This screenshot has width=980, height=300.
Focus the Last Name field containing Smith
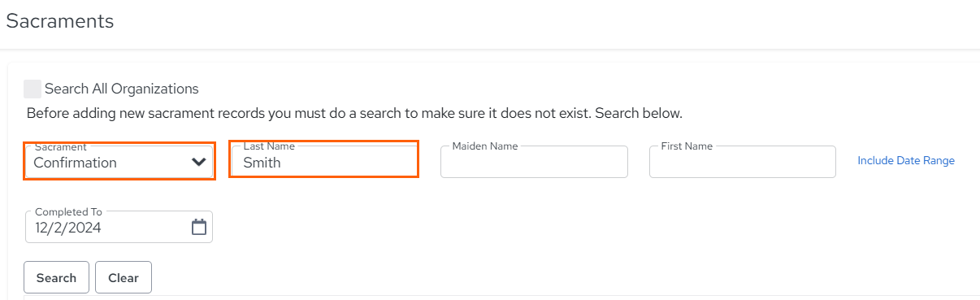[x=323, y=161]
